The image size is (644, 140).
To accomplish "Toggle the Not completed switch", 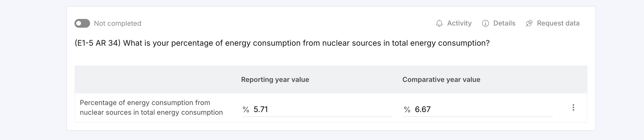I will tap(82, 24).
